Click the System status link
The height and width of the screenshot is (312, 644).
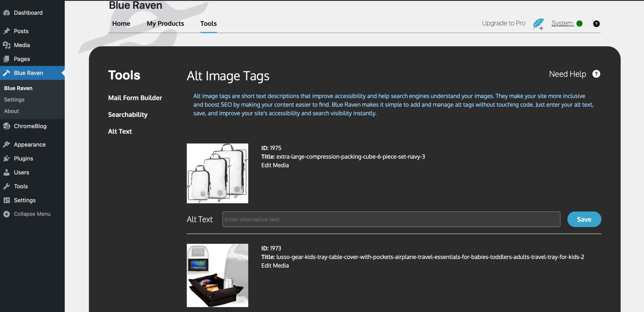click(x=562, y=23)
